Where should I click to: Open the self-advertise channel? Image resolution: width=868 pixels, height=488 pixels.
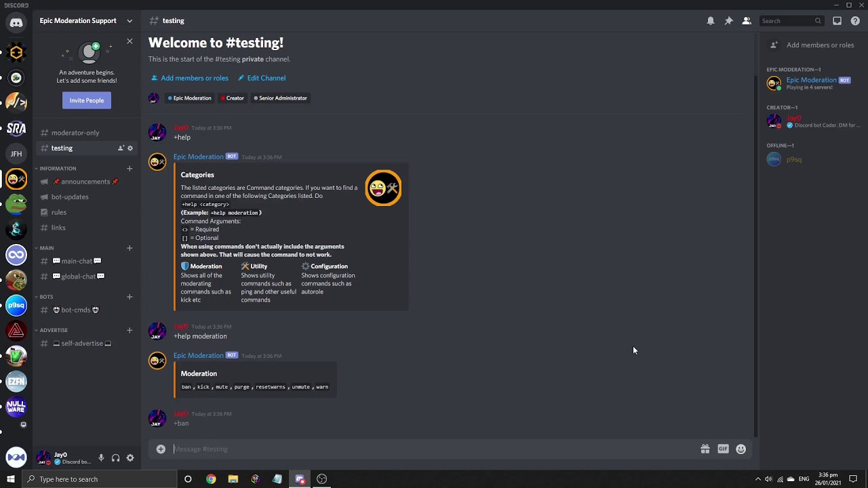(x=87, y=344)
